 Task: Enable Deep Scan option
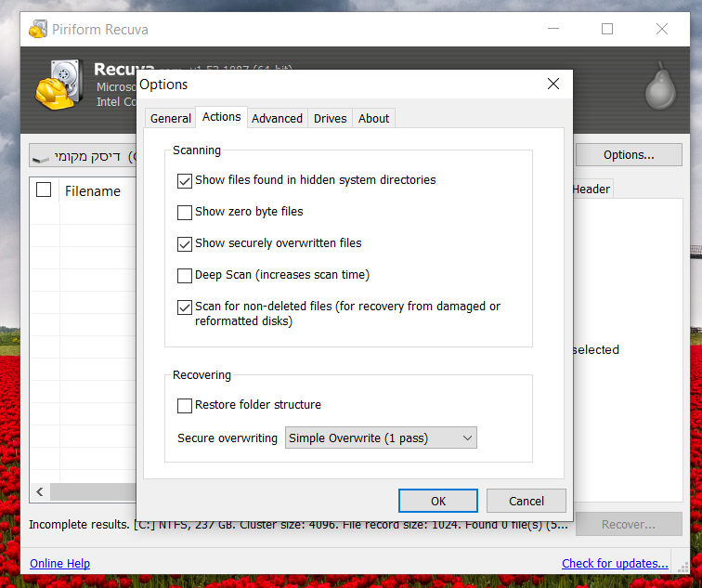(185, 275)
